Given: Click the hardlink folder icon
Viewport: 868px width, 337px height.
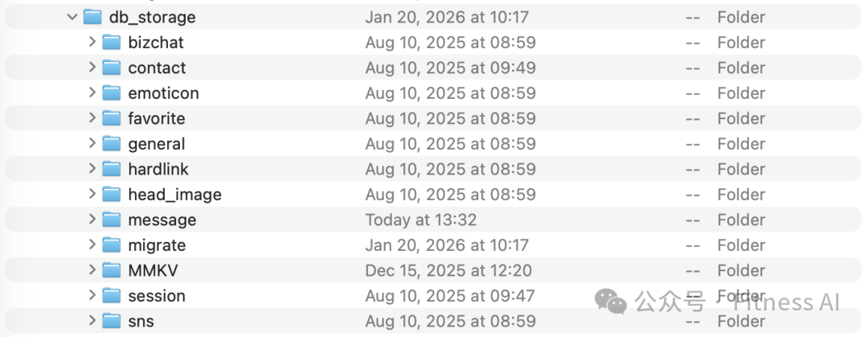Looking at the screenshot, I should pyautogui.click(x=112, y=169).
